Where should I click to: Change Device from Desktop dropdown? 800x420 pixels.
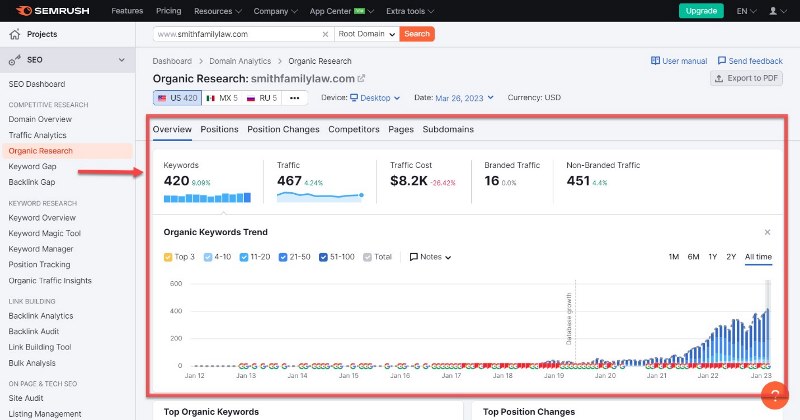375,98
